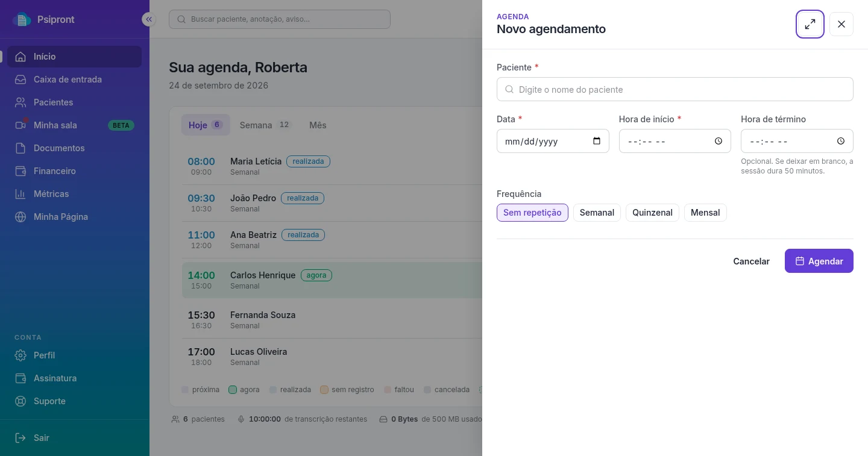
Task: Select the Quinzenal frequency option
Action: [x=652, y=213]
